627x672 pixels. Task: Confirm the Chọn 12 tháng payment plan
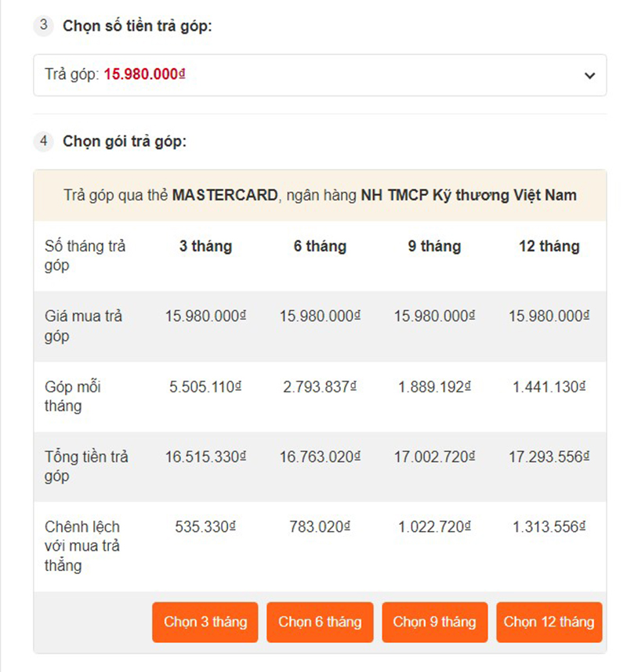coord(549,622)
